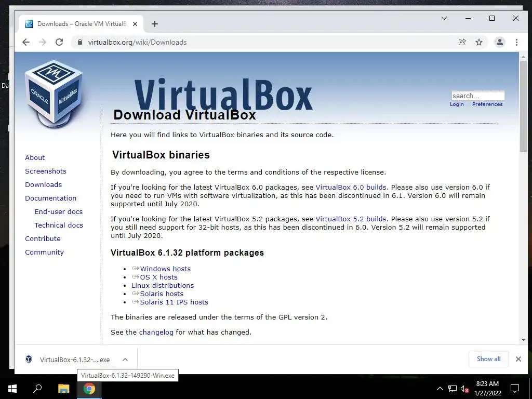Click the muted volume tray icon
Viewport: 532px width, 399px height.
464,389
